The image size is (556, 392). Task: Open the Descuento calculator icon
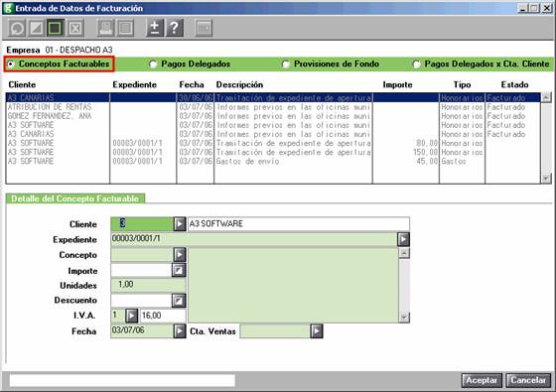(x=179, y=301)
